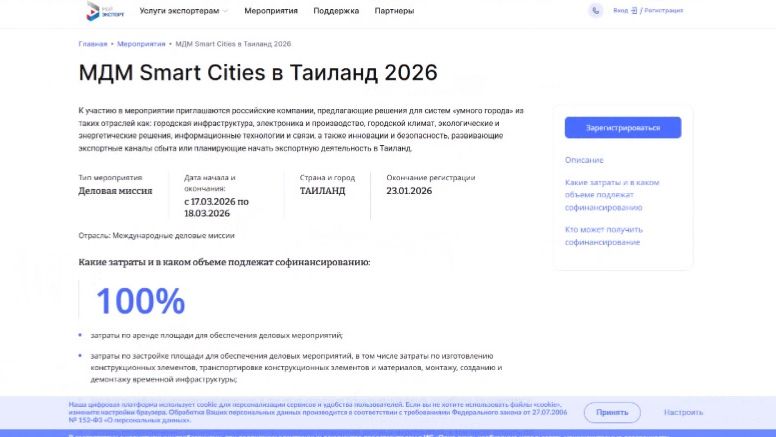The height and width of the screenshot is (437, 776).
Task: Click the затраты по аренде площади bullet
Action: pyautogui.click(x=216, y=336)
